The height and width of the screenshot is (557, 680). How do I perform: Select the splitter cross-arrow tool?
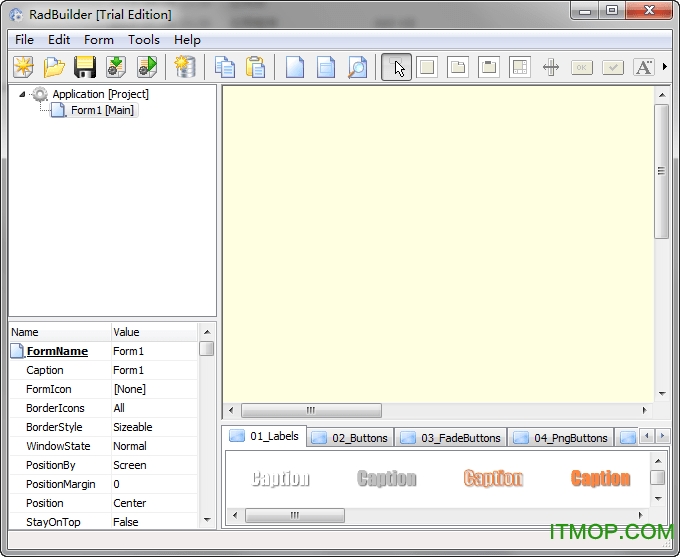point(551,67)
